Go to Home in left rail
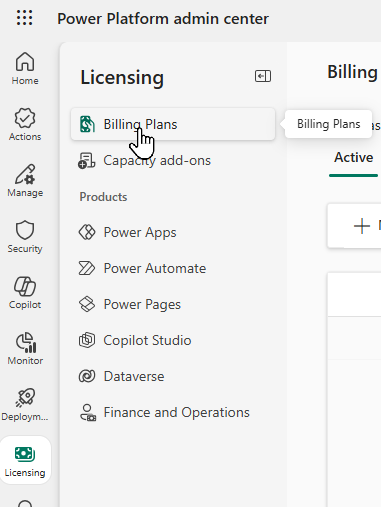The image size is (381, 507). (x=25, y=69)
